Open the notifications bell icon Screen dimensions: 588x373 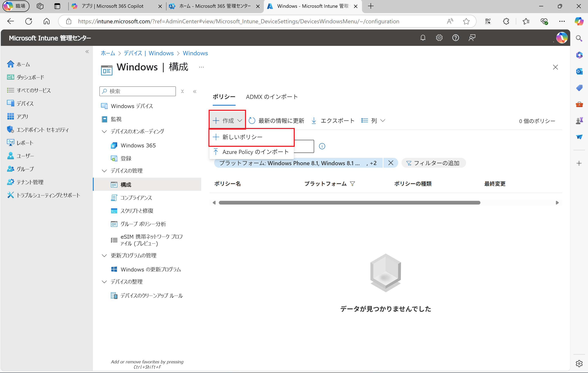(x=423, y=38)
